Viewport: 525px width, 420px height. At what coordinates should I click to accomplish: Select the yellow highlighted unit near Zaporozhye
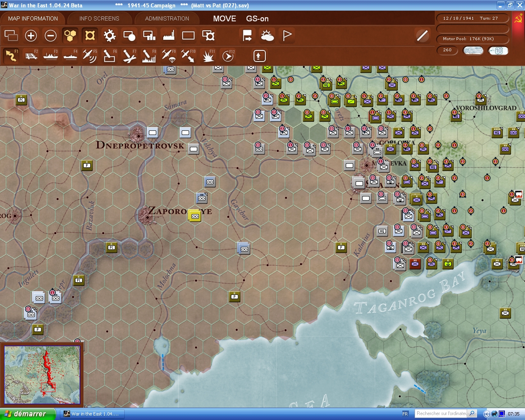click(x=194, y=215)
